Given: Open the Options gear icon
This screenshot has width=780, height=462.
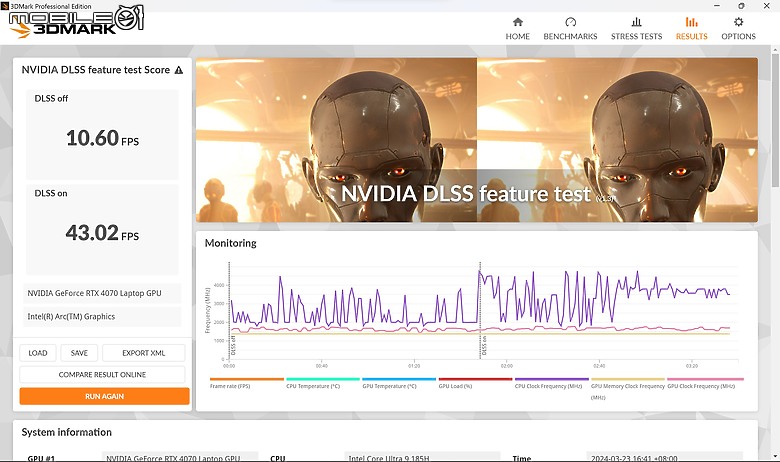Looking at the screenshot, I should pyautogui.click(x=738, y=22).
